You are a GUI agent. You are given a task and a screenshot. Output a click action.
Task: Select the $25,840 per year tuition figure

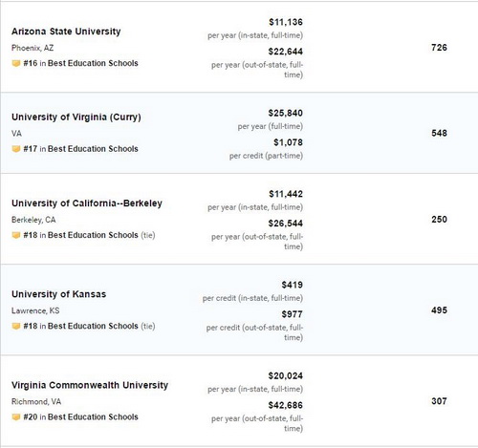(285, 114)
